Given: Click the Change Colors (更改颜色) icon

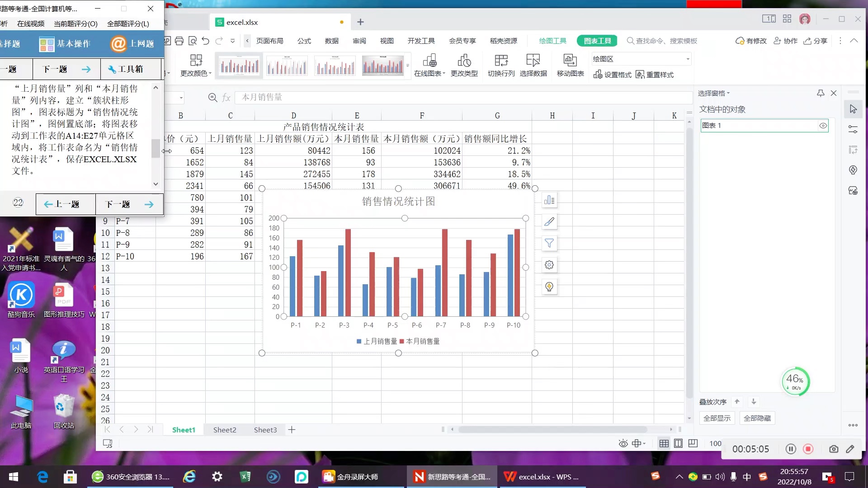Looking at the screenshot, I should coord(196,66).
